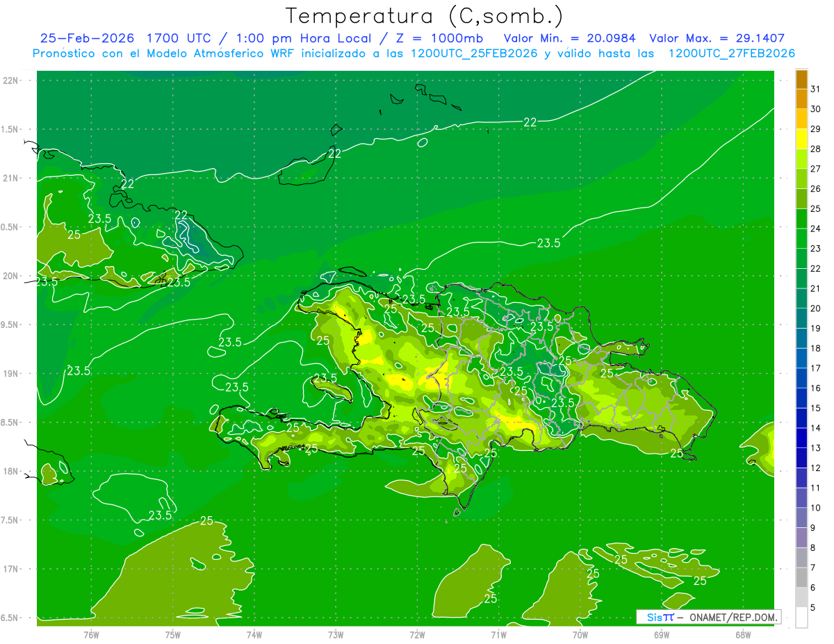Click the teal colorbar segment between 19 and 20
Image resolution: width=834 pixels, height=644 pixels.
[801, 318]
